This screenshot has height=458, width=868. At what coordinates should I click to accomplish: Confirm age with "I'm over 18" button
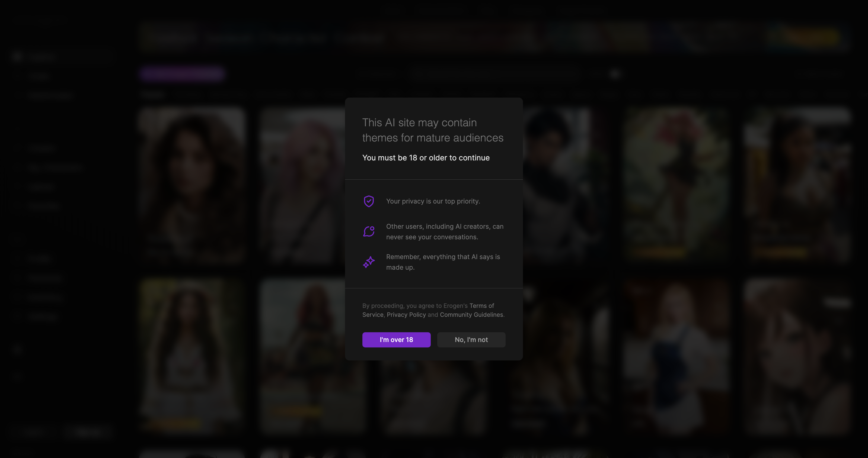pos(396,340)
